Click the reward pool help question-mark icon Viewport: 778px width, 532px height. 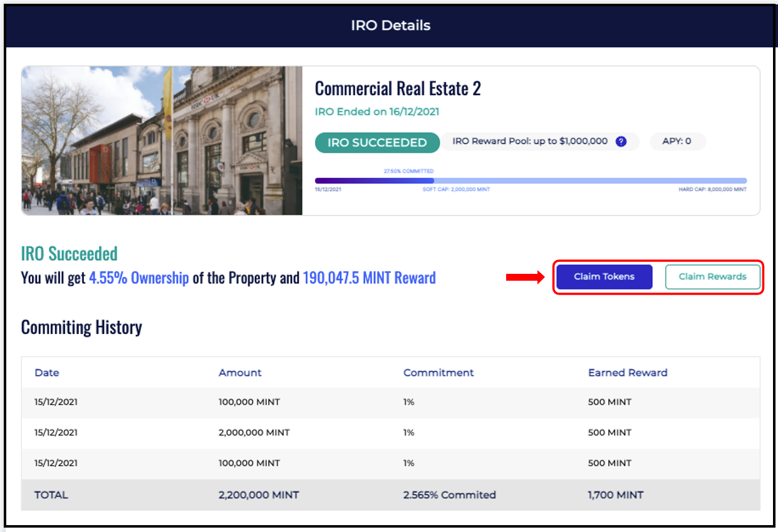click(x=621, y=142)
